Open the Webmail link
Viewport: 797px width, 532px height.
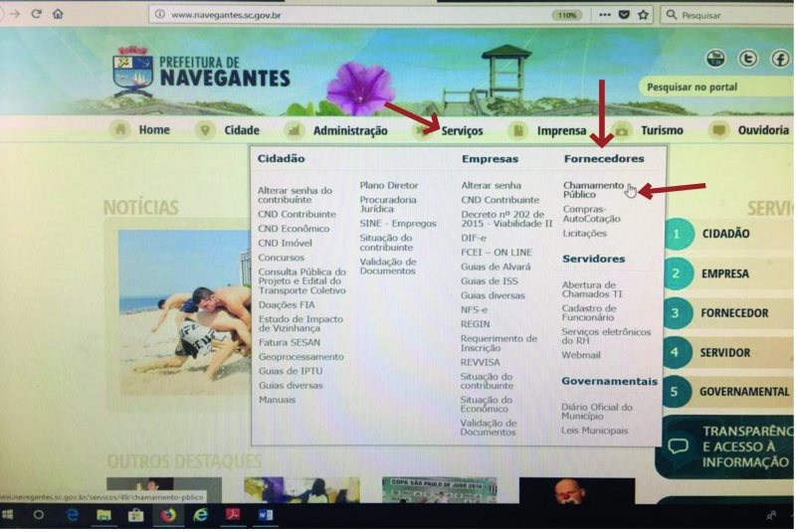tap(581, 355)
